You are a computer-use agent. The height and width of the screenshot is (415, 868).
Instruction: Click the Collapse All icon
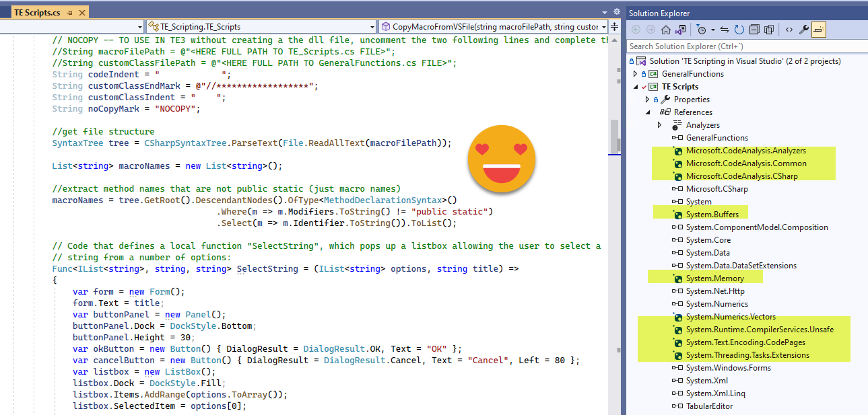(x=754, y=29)
